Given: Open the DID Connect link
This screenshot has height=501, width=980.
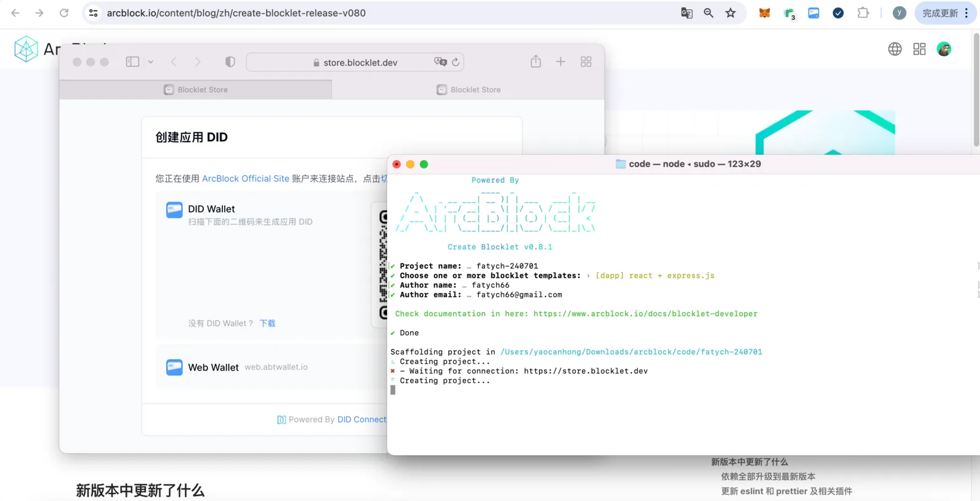Looking at the screenshot, I should click(362, 420).
